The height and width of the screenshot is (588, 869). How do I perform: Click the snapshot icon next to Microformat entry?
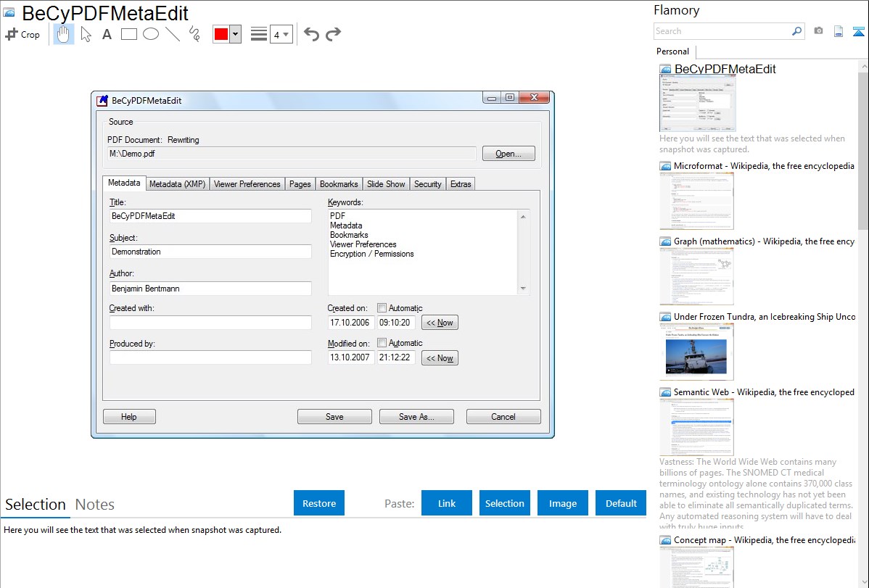[665, 166]
